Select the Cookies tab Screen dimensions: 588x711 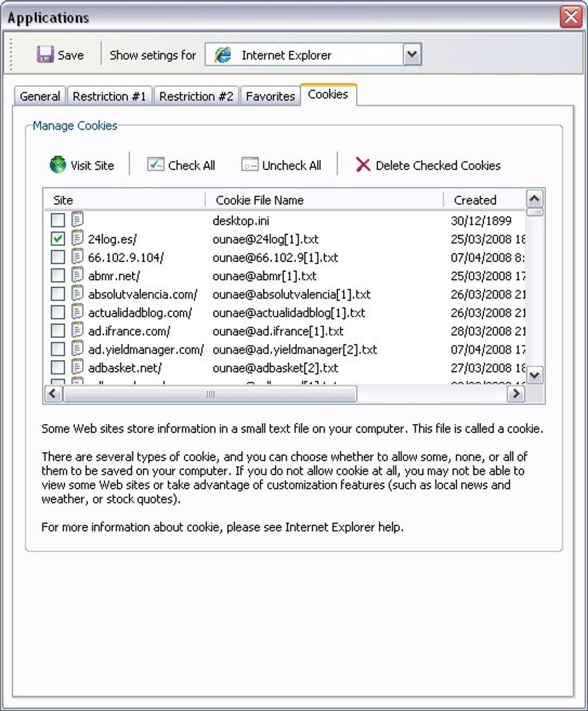point(328,94)
